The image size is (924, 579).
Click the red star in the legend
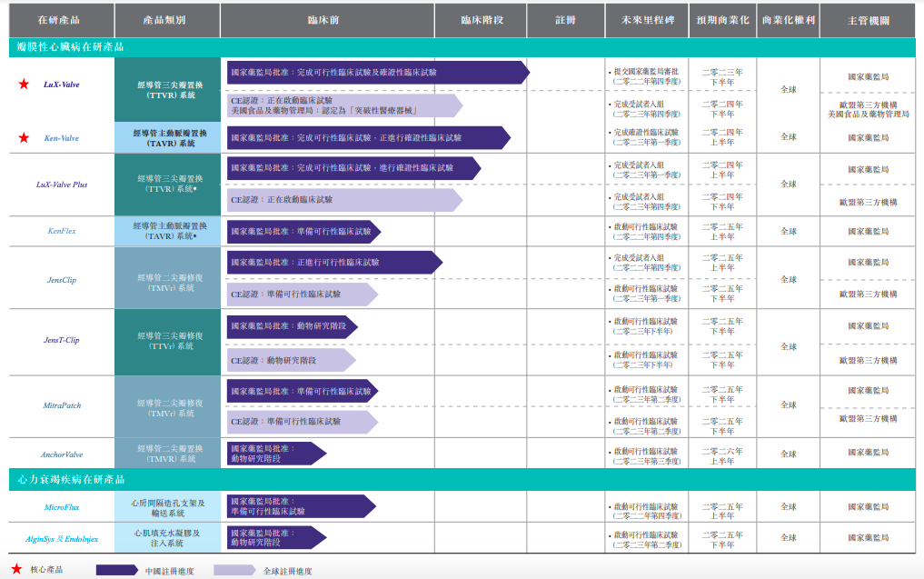click(15, 569)
